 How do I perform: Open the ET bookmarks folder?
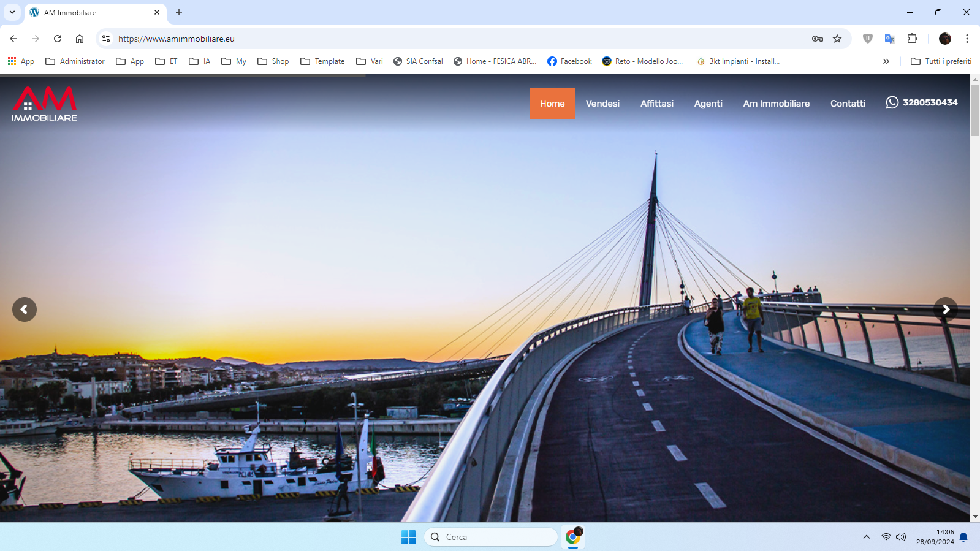coord(167,61)
